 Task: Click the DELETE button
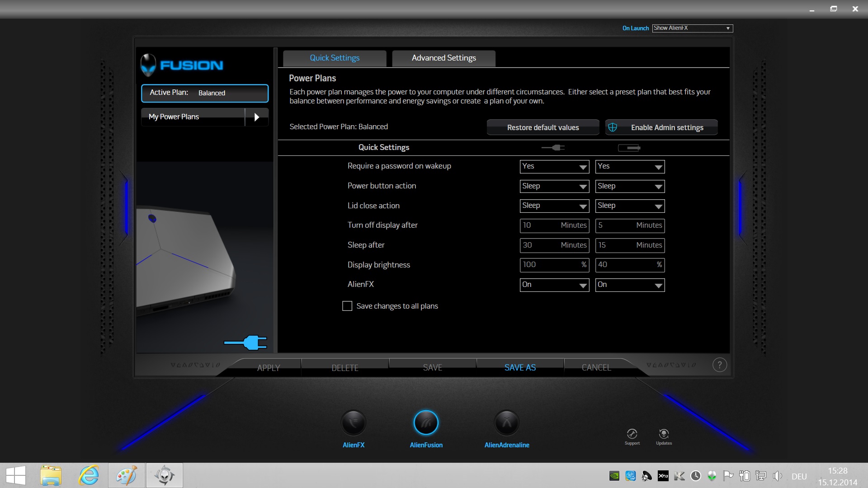click(345, 368)
